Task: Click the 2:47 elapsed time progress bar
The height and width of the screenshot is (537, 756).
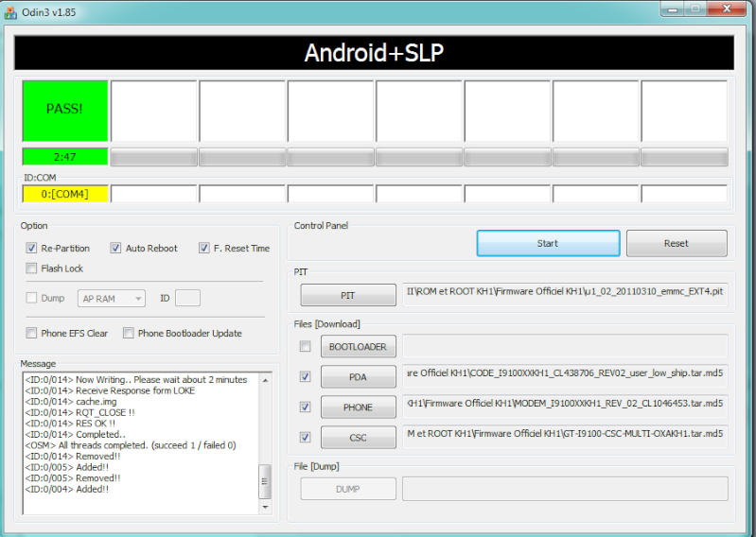Action: pyautogui.click(x=65, y=157)
